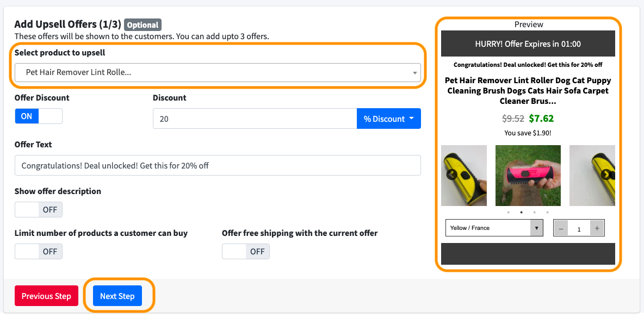Viewport: 644px width, 318px height.
Task: Click the next arrow on the image carousel
Action: [x=606, y=174]
